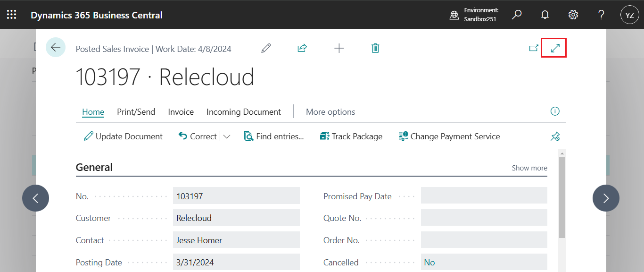This screenshot has width=644, height=272.
Task: Navigate to next record with right arrow
Action: pos(606,198)
